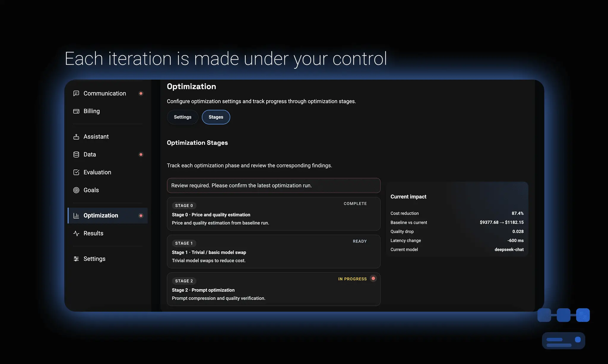
Task: Click the Evaluation checkbox icon
Action: [76, 172]
